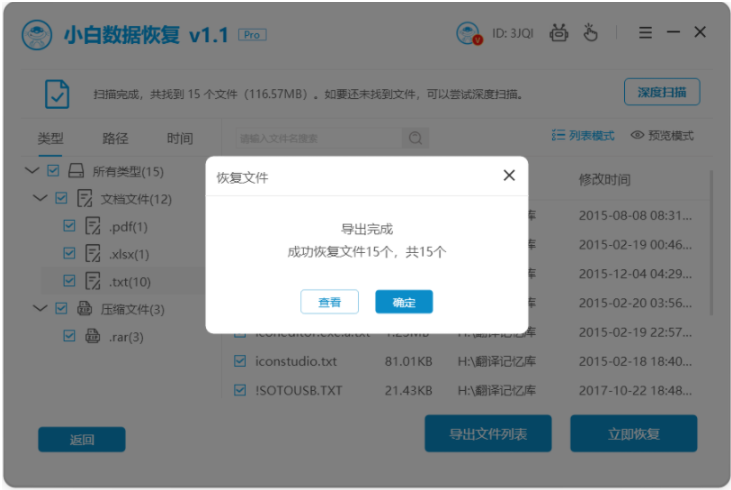The height and width of the screenshot is (490, 731).
Task: Click the 深度扫描 button
Action: 662,92
